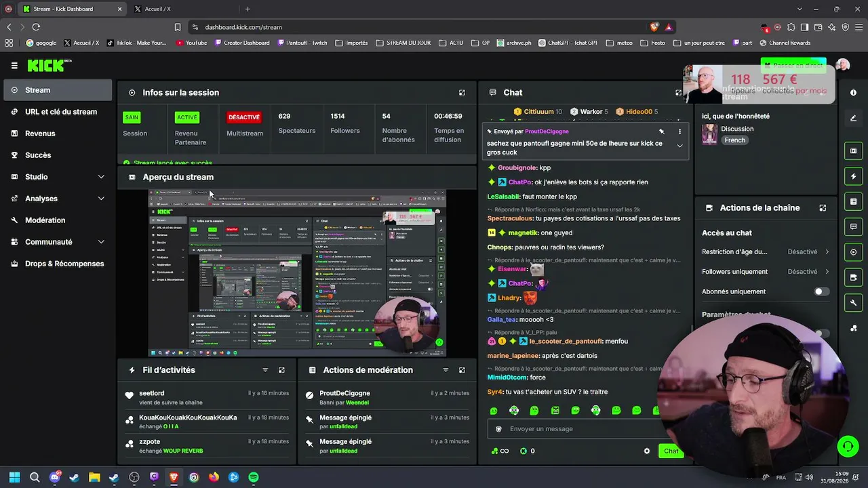Open chat settings gear icon
The width and height of the screenshot is (868, 488).
(647, 451)
